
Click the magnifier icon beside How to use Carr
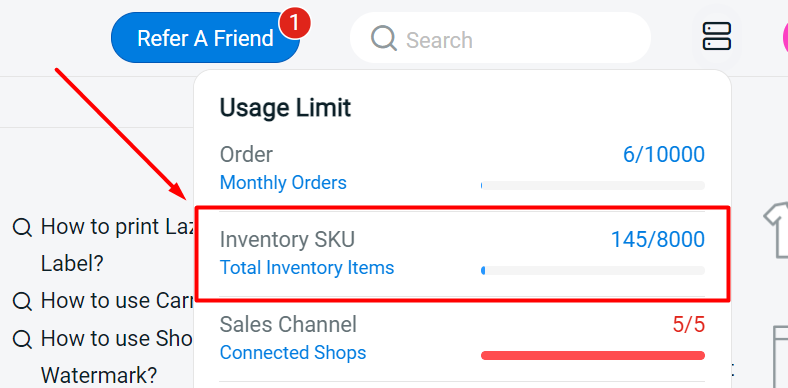(22, 301)
